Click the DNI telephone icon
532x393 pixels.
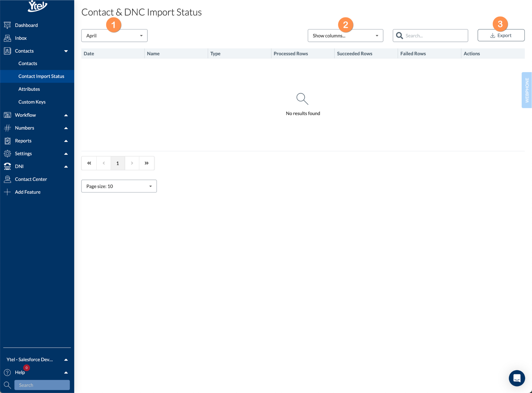tap(7, 166)
